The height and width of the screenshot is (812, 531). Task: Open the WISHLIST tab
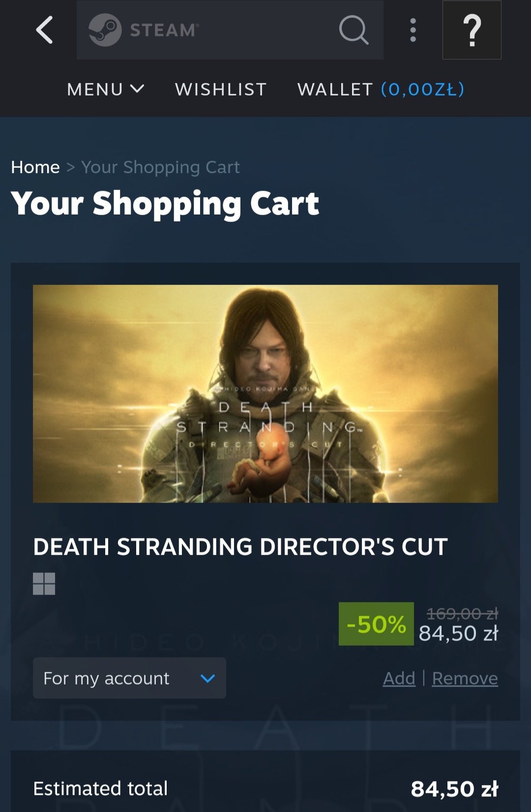coord(221,89)
